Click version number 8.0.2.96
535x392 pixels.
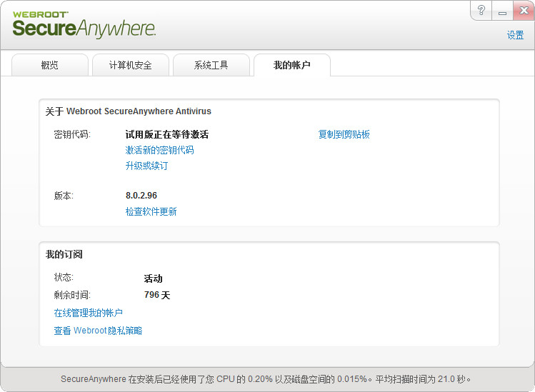tap(141, 196)
